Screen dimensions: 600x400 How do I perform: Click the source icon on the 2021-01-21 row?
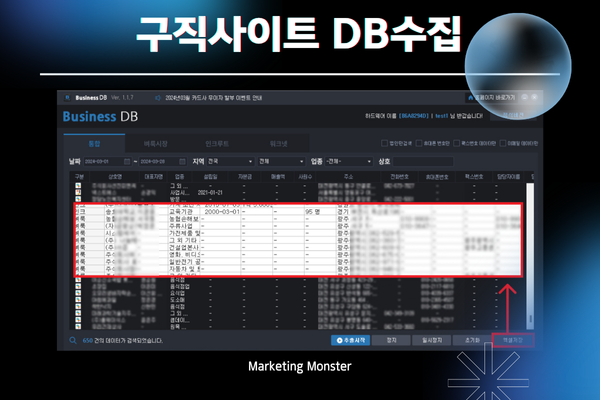point(78,193)
